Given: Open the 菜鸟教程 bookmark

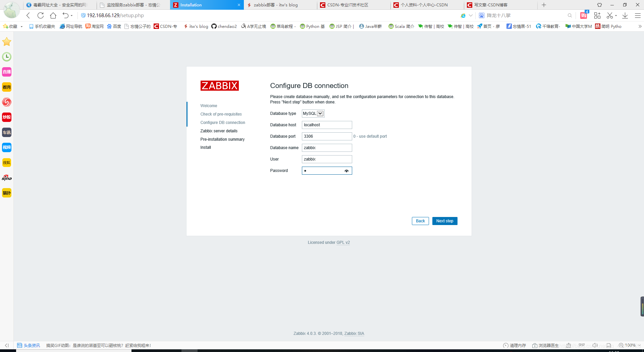Looking at the screenshot, I should (283, 27).
